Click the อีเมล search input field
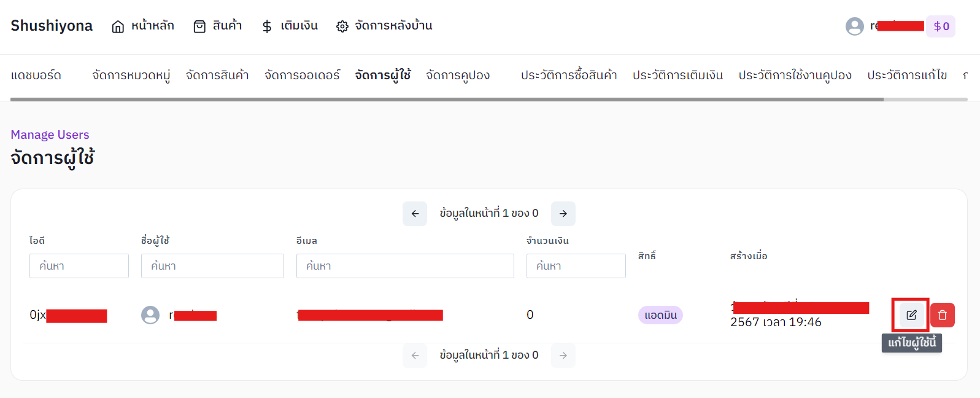 [405, 266]
